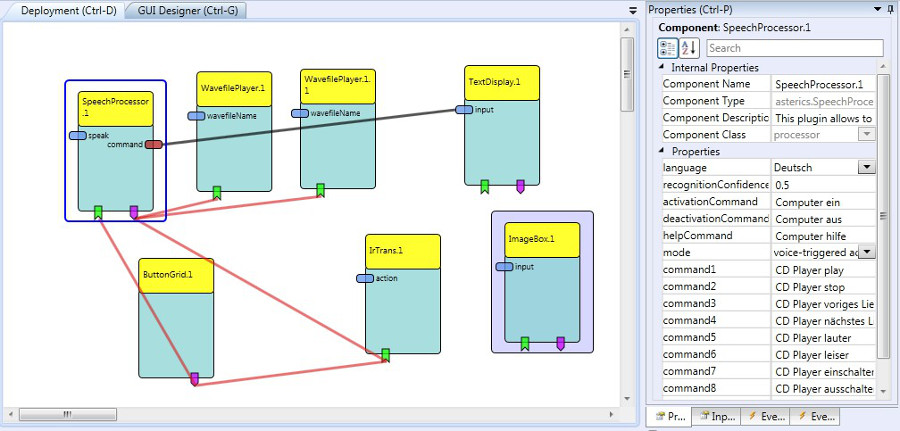Viewport: 900px width, 431px height.
Task: Edit command2 value CD Player stop
Action: point(824,286)
